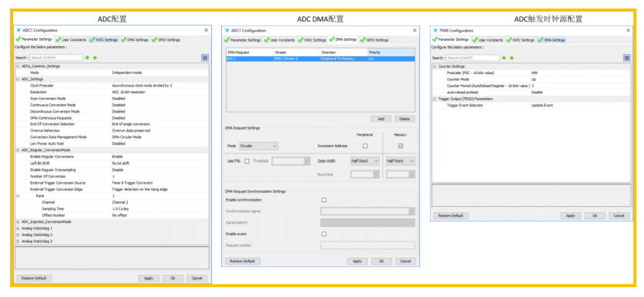Collapse the ADC_Settings tree group
This screenshot has height=297, width=644.
pos(18,79)
